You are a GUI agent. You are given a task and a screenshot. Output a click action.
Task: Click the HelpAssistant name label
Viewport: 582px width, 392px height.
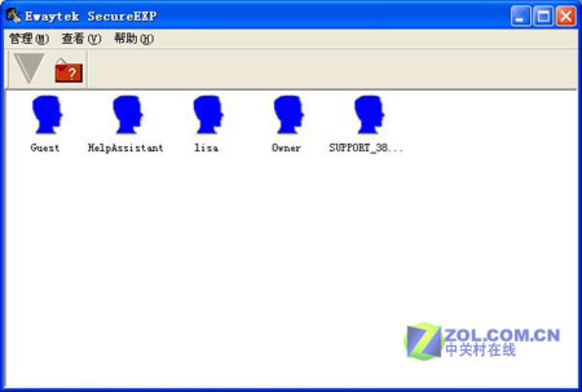tap(126, 148)
